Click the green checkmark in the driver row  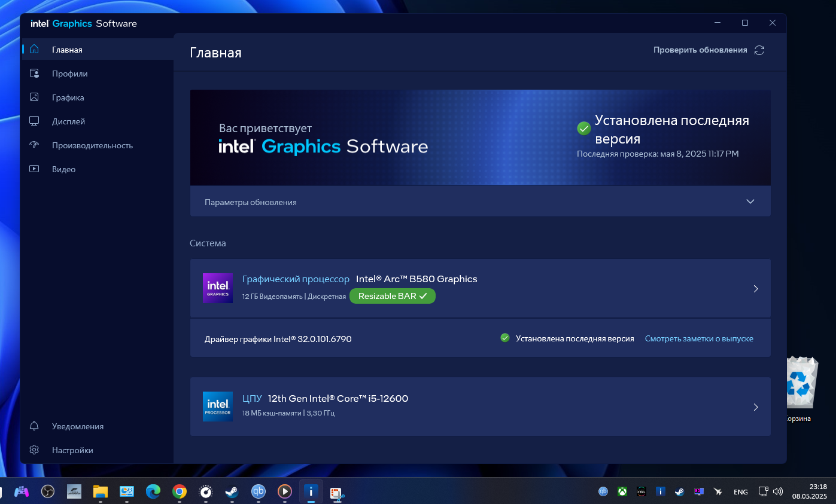tap(505, 338)
